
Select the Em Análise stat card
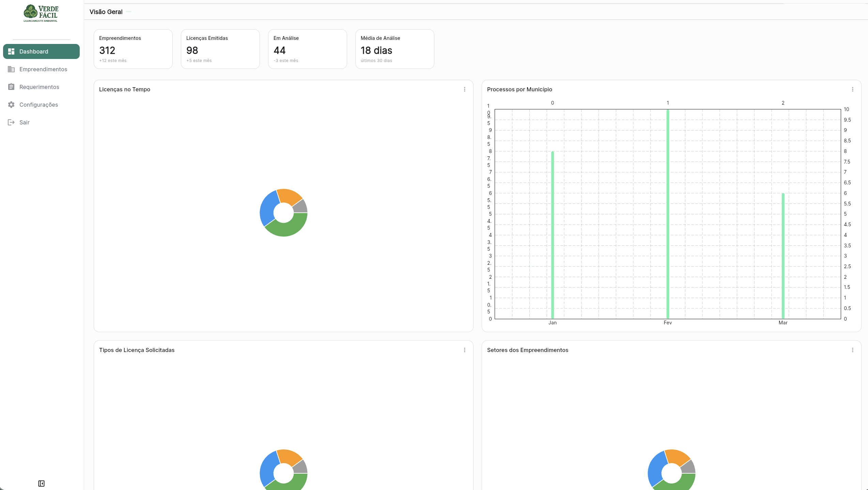click(x=307, y=49)
